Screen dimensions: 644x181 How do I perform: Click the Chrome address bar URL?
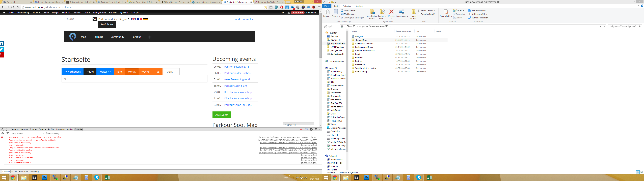[x=49, y=7]
